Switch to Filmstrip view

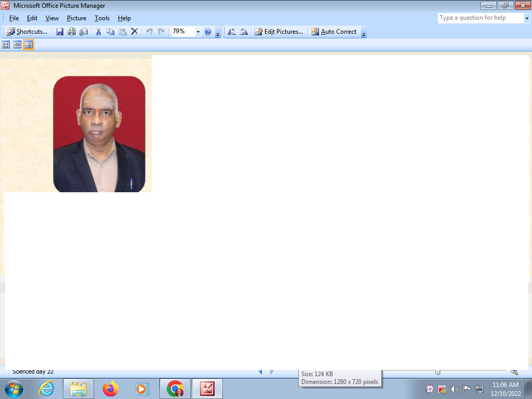[17, 45]
